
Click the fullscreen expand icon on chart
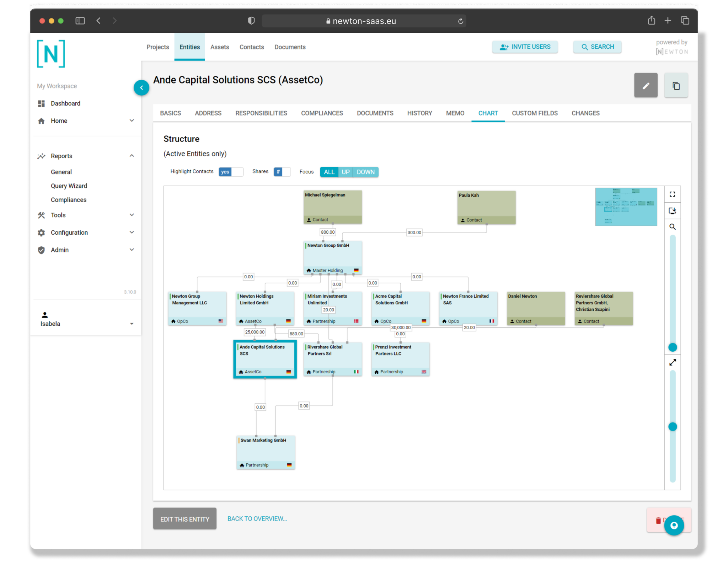click(x=673, y=194)
